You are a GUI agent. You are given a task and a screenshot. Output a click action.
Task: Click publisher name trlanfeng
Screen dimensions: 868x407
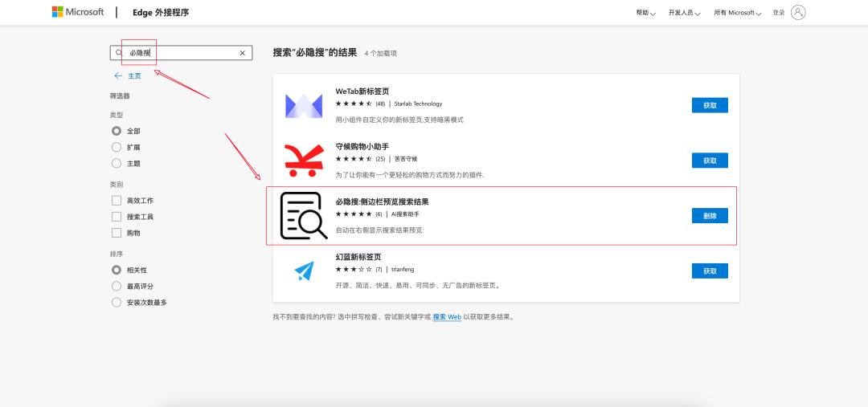[403, 269]
